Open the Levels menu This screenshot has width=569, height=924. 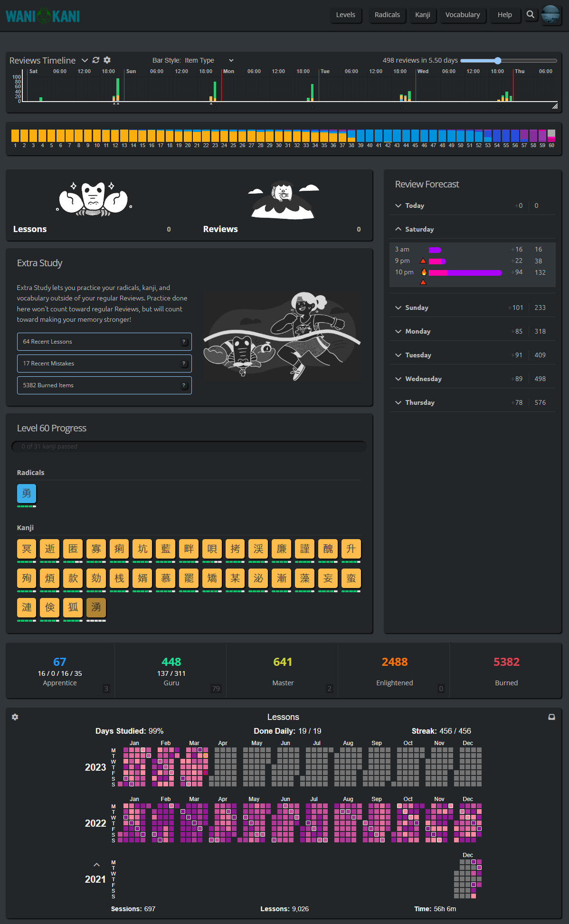pyautogui.click(x=346, y=15)
